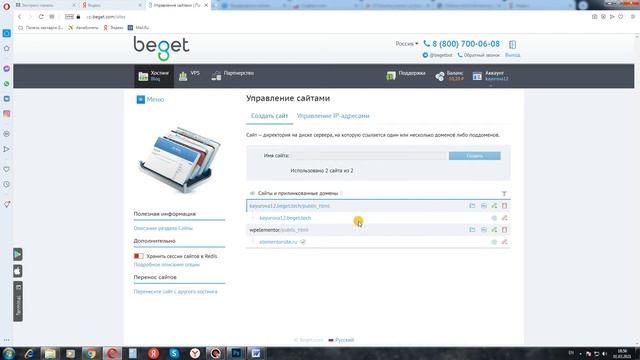Open the Хостинг section in nav bar

click(x=153, y=76)
